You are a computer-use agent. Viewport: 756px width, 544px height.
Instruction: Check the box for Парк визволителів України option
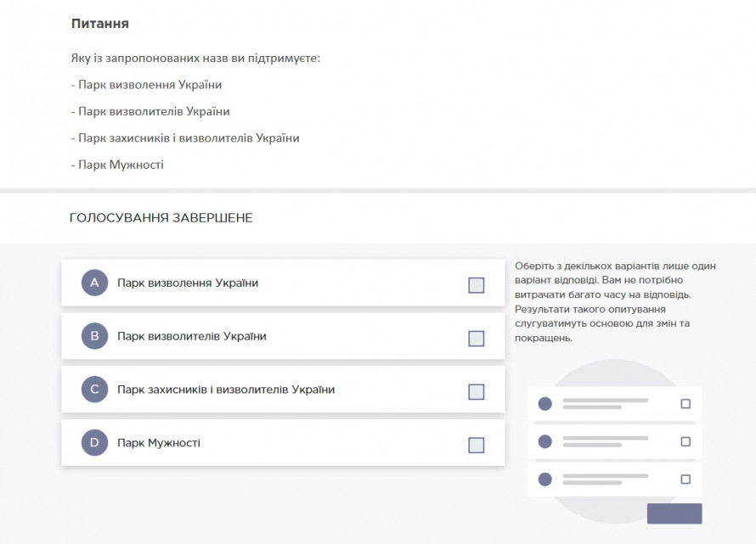click(x=476, y=339)
